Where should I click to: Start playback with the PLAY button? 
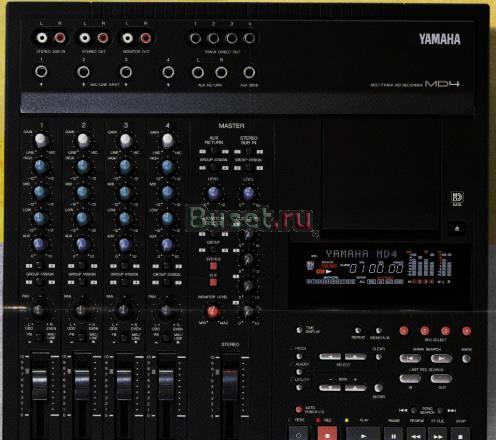point(363,434)
